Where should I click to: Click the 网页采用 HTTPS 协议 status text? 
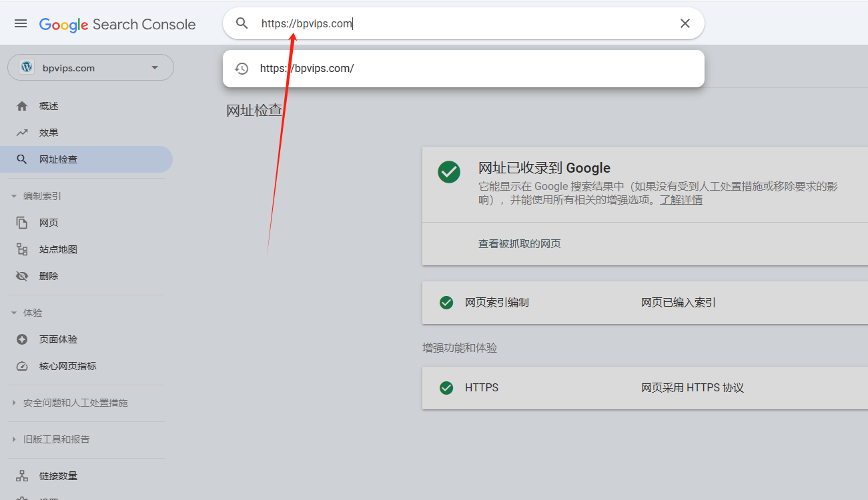(x=693, y=388)
